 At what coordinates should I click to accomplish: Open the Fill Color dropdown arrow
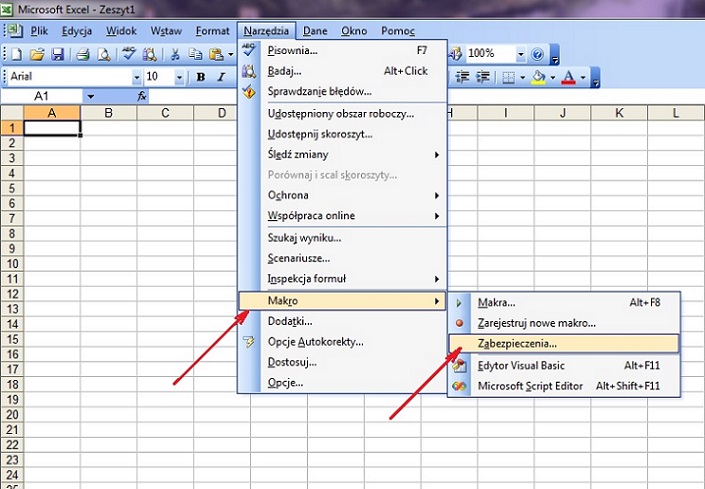(553, 77)
